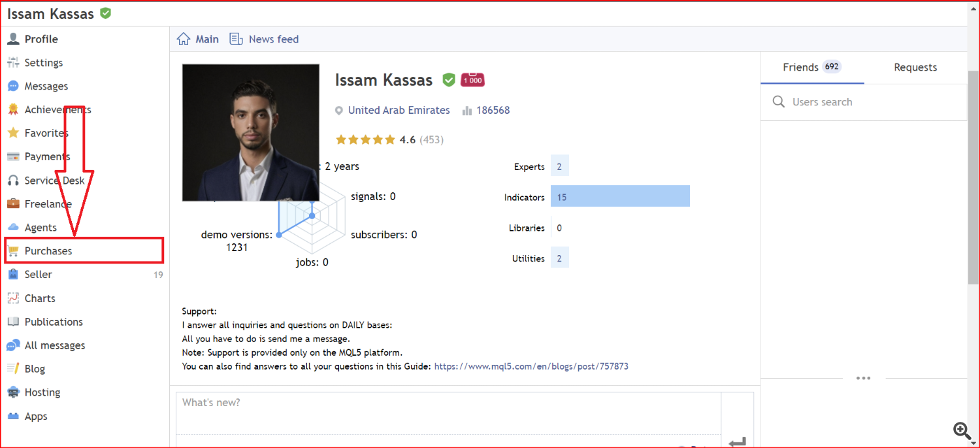The width and height of the screenshot is (980, 448).
Task: Type in the Users search field
Action: (869, 102)
